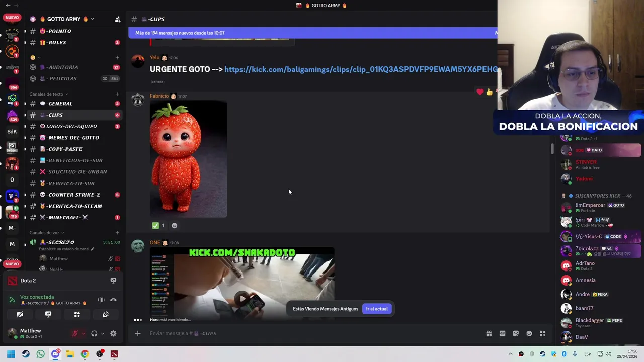This screenshot has width=644, height=362.
Task: Open member Amnesia in member list
Action: point(601,280)
